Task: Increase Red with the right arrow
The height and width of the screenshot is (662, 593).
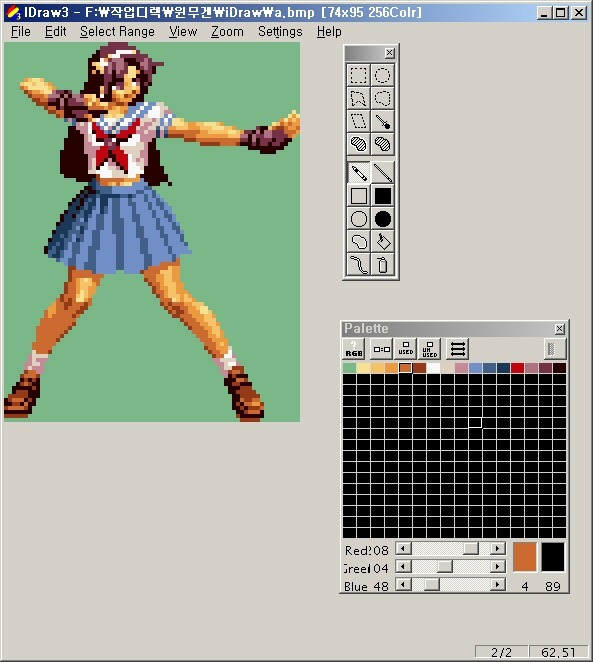Action: [x=498, y=548]
